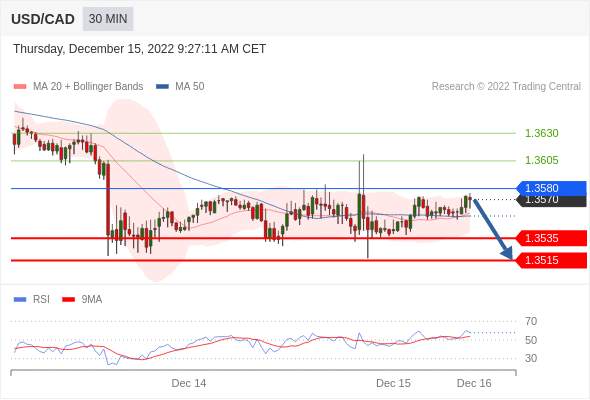Click the MA 20 + Bollinger Bands legend label
This screenshot has height=400, width=590.
point(88,86)
